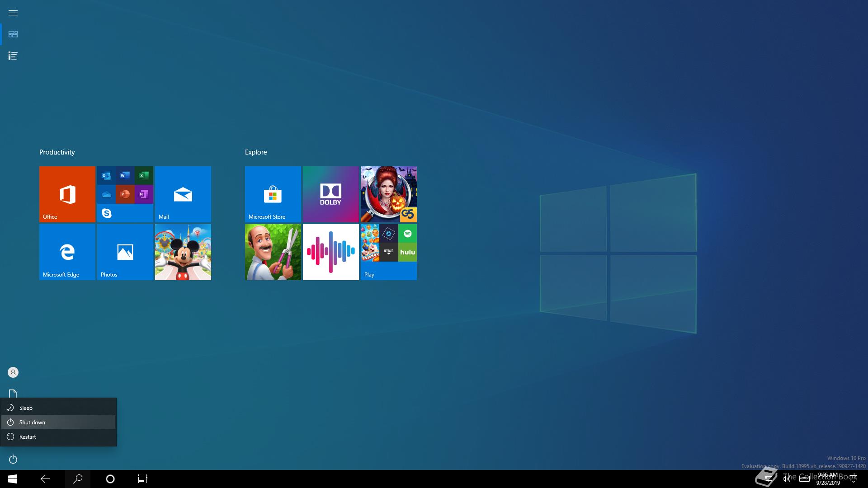Open the Documents icon in Start sidebar
Screen dimensions: 868x488
click(x=13, y=394)
